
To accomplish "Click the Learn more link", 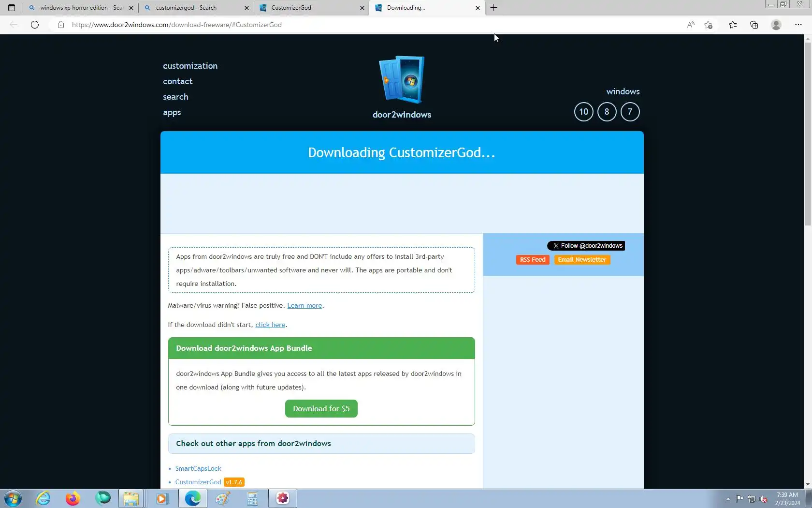I will tap(304, 305).
